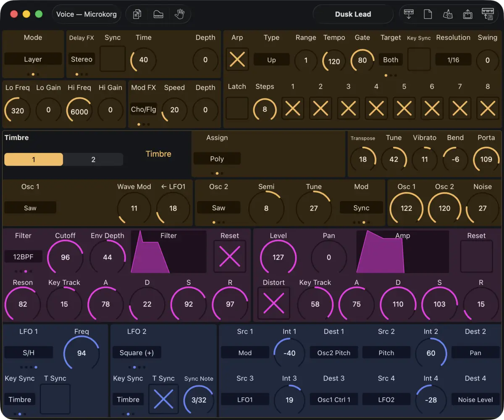504x420 pixels.
Task: Open LFO 1 Key Sync Timbre dropdown
Action: coord(20,399)
